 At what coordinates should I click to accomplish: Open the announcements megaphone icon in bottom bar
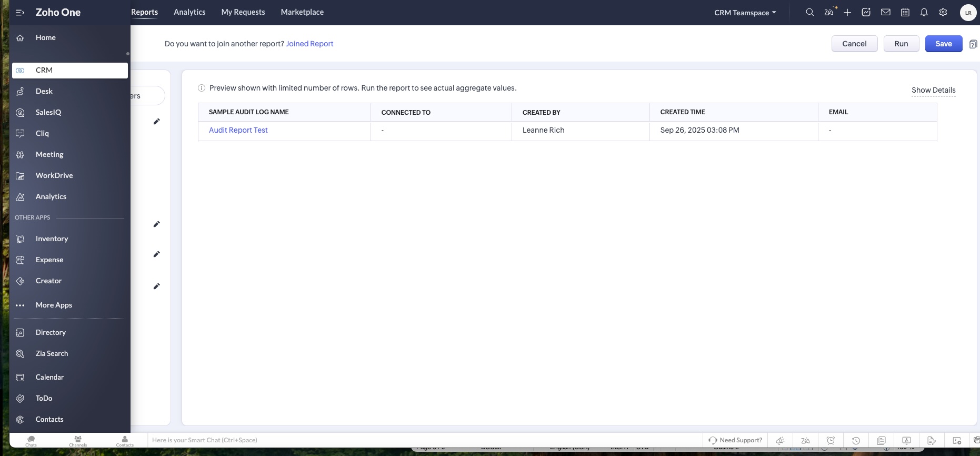tap(781, 440)
